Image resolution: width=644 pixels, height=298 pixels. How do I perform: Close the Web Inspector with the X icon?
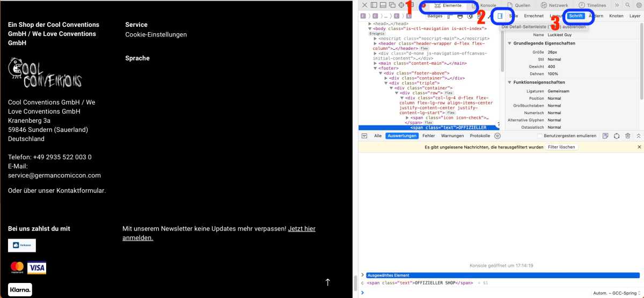365,5
